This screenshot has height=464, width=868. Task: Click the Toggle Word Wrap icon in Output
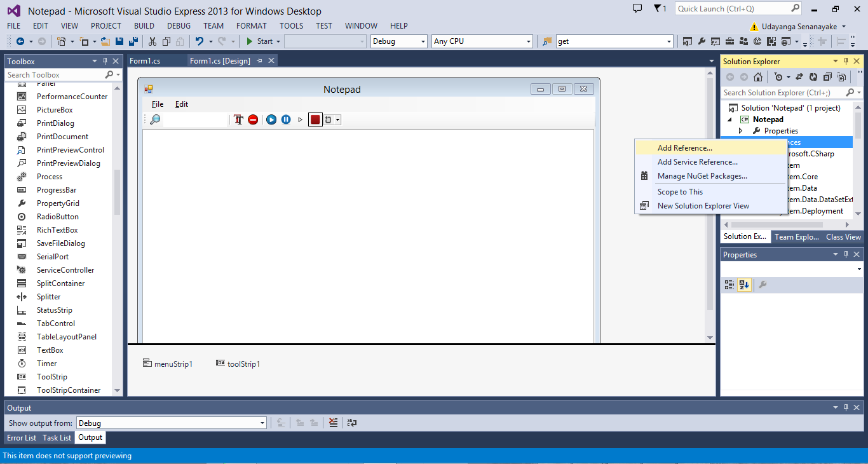pos(351,423)
